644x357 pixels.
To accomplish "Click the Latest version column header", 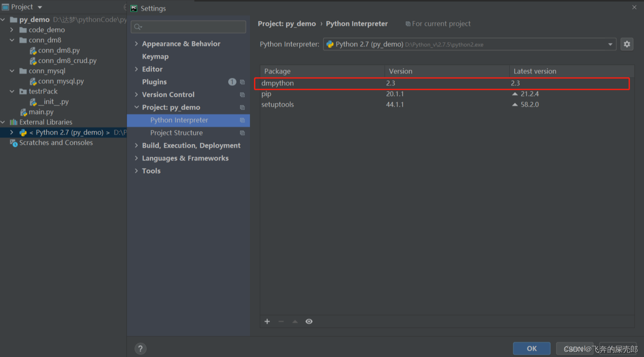I will click(572, 71).
